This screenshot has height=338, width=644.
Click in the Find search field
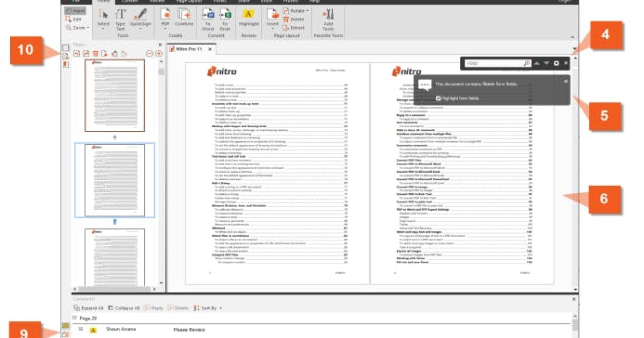494,63
